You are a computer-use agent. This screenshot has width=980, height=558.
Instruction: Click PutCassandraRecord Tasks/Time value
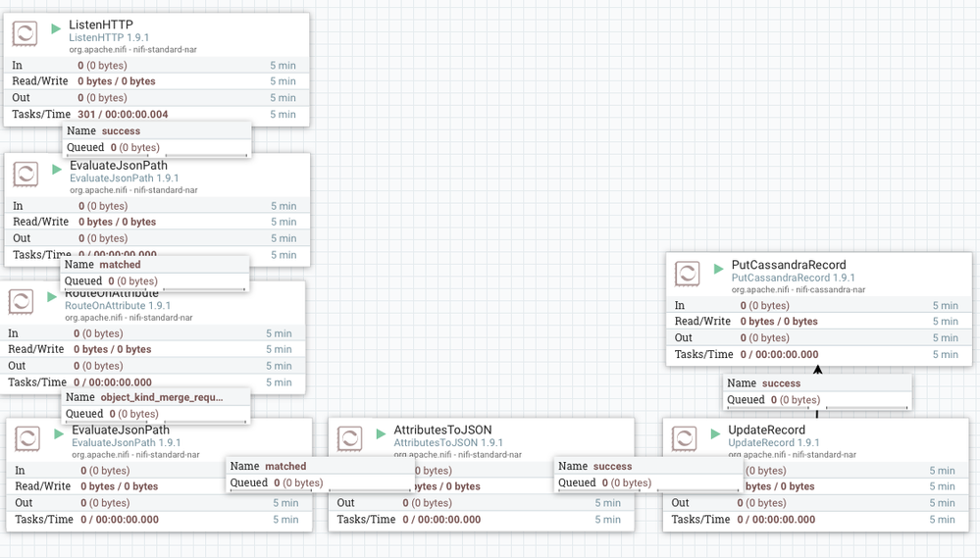click(x=779, y=354)
